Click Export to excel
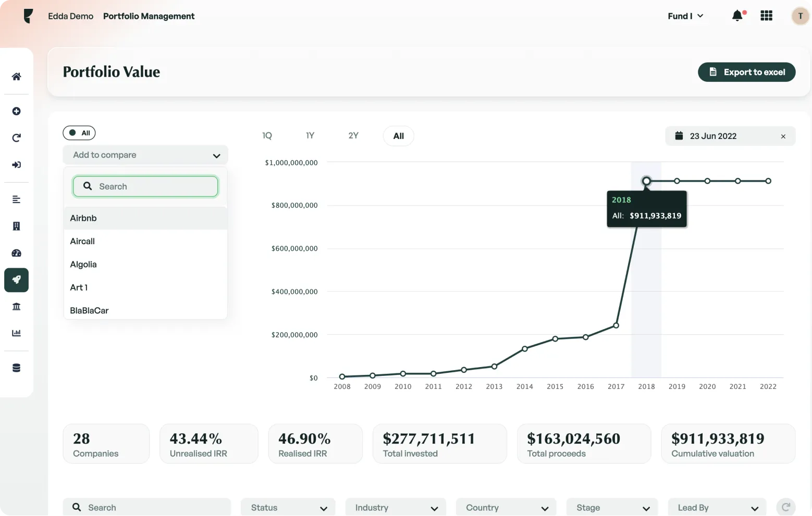 [746, 72]
